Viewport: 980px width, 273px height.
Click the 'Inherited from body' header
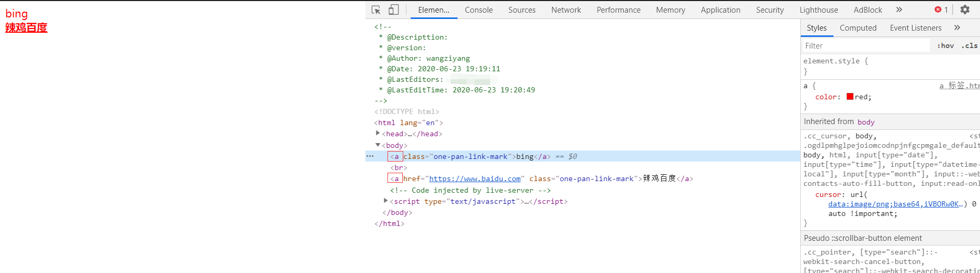click(890, 122)
